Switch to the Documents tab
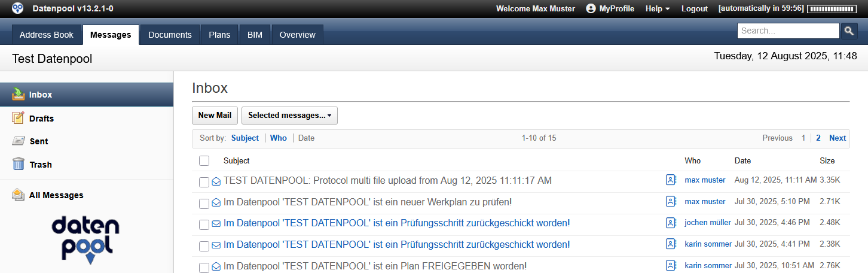868x273 pixels. click(170, 35)
